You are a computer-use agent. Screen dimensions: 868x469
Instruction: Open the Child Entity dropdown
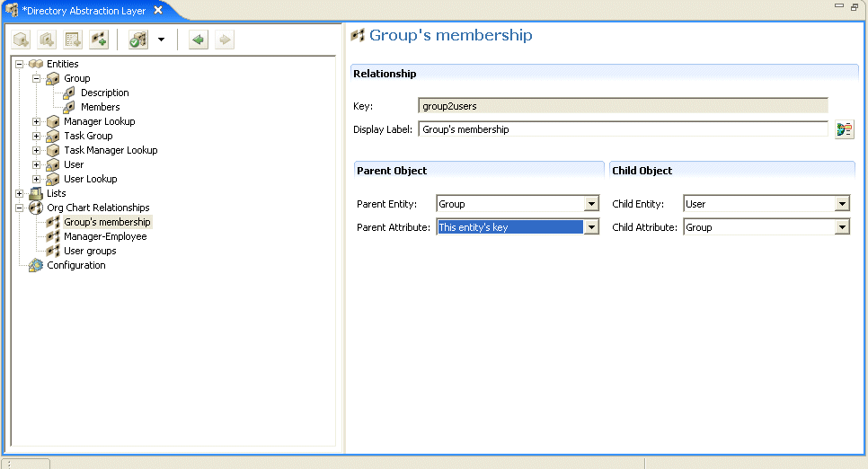pyautogui.click(x=842, y=204)
